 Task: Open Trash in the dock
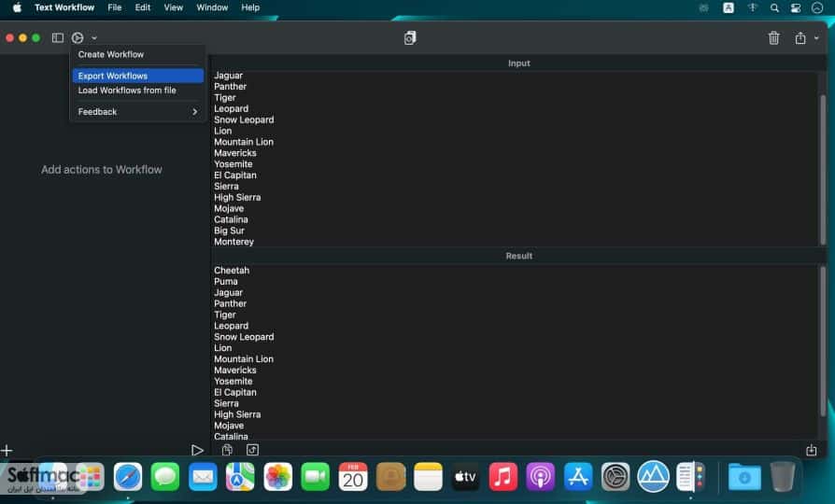coord(783,476)
